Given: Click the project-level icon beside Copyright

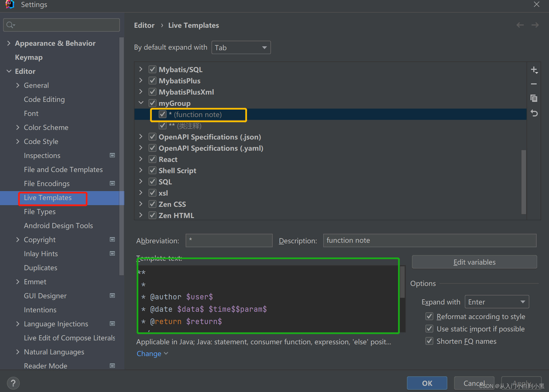Looking at the screenshot, I should [112, 239].
